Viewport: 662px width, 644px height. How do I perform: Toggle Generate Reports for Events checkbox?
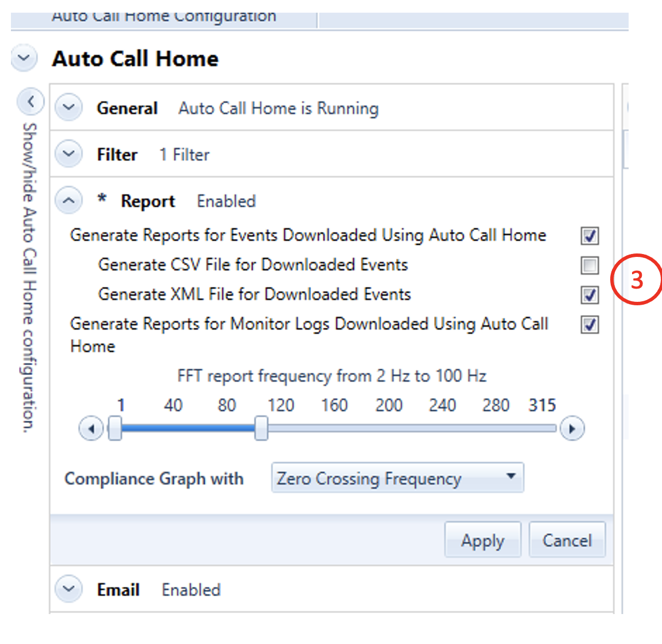point(589,236)
